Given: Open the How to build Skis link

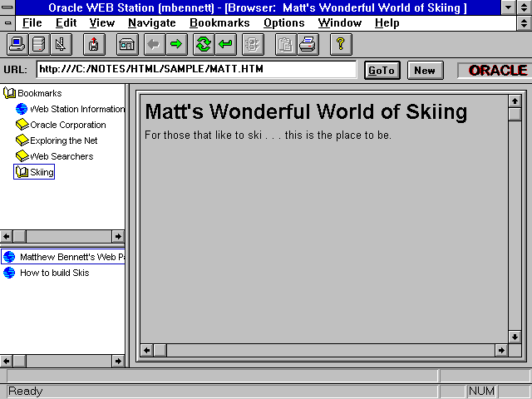Looking at the screenshot, I should [x=54, y=273].
